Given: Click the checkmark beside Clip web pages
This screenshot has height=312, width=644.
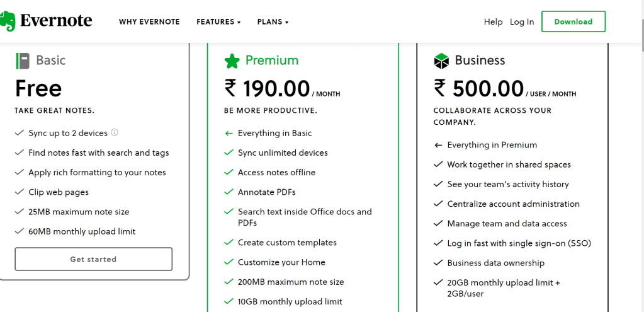Looking at the screenshot, I should [19, 192].
